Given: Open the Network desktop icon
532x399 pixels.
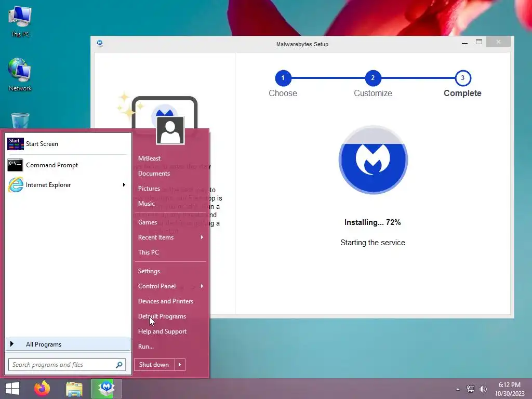Looking at the screenshot, I should 20,75.
